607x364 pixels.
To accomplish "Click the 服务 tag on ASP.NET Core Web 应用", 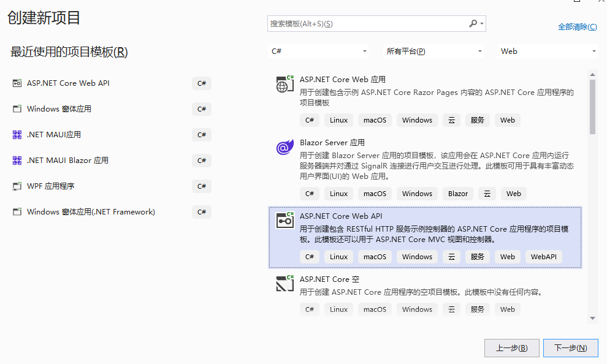I will [x=477, y=120].
